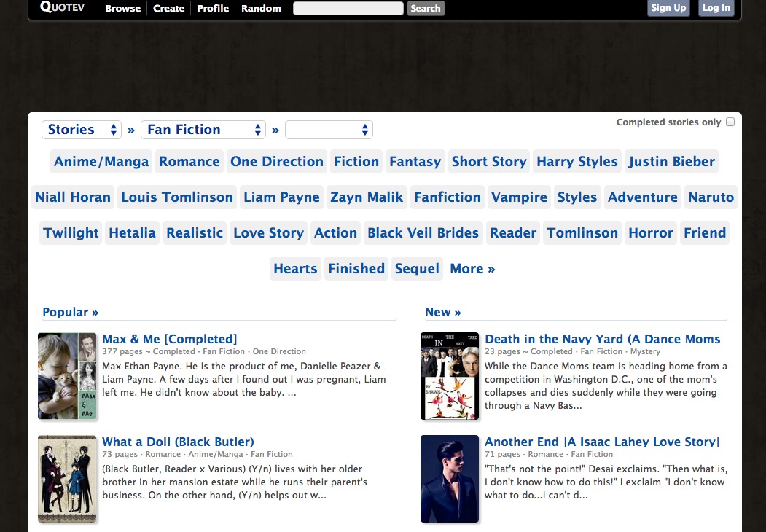Choose the Short Story tag
This screenshot has height=532, width=766.
coord(489,161)
